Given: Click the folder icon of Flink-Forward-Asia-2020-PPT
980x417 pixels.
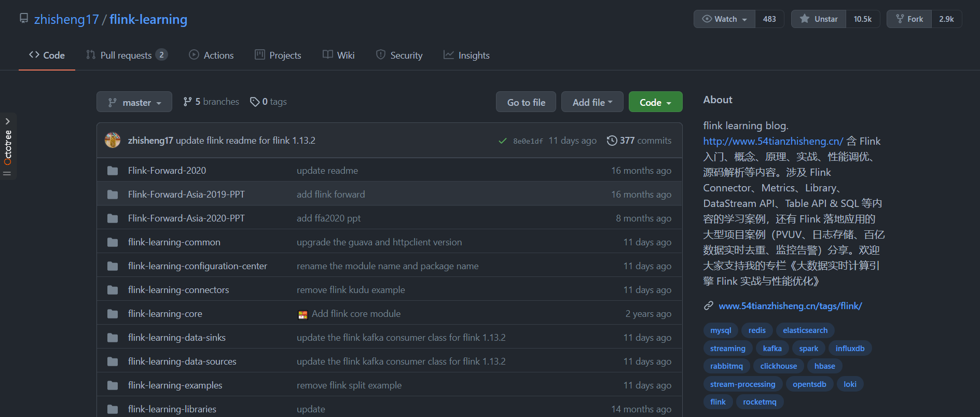Looking at the screenshot, I should [113, 218].
